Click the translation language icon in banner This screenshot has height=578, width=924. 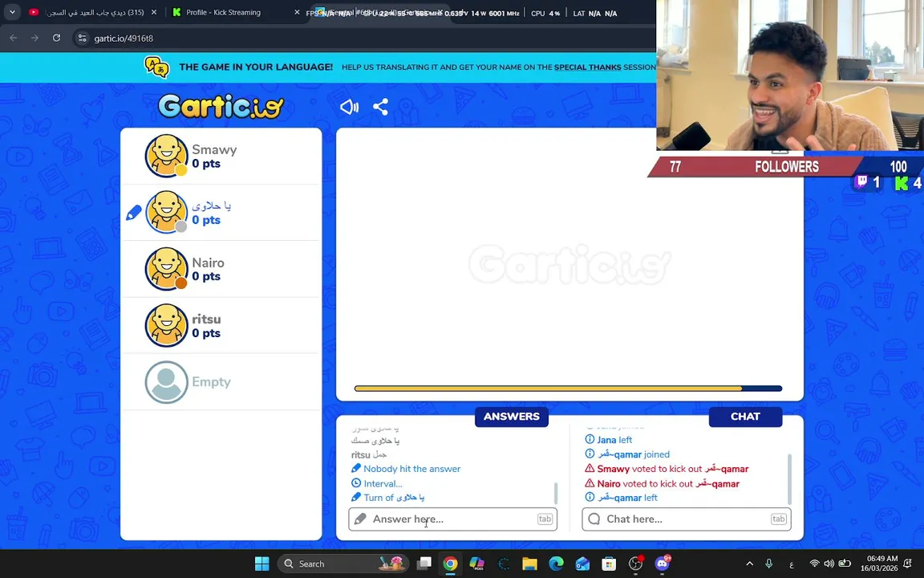tap(156, 67)
